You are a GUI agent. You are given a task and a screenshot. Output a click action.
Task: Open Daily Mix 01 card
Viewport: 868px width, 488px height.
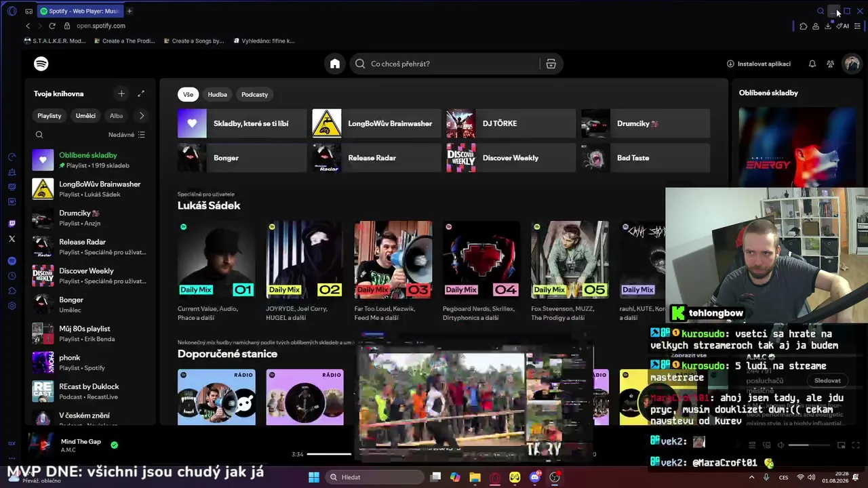[216, 271]
